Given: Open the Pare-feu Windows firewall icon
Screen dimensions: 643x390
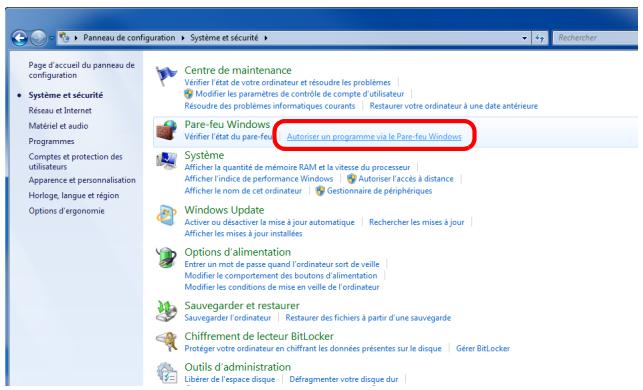Looking at the screenshot, I should click(x=166, y=130).
